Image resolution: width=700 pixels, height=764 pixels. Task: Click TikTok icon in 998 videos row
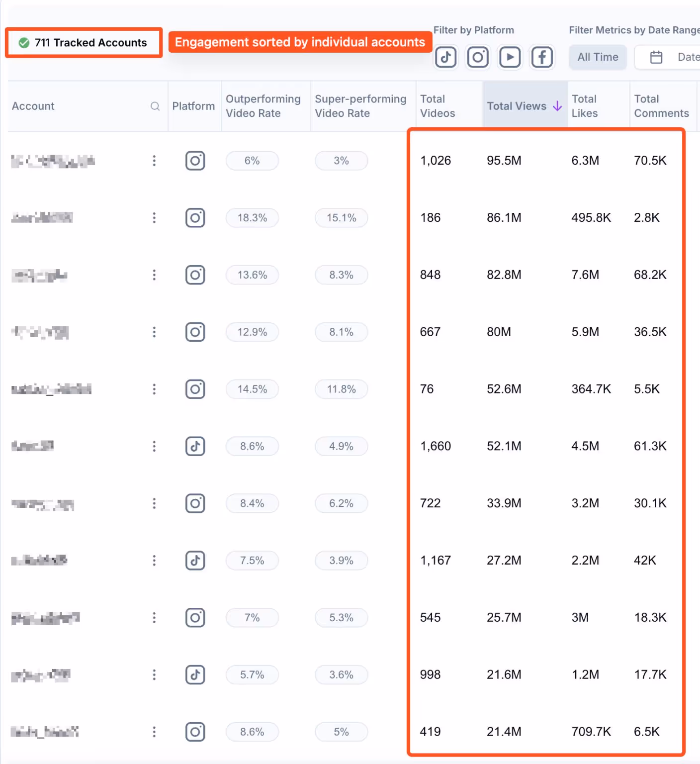click(195, 675)
